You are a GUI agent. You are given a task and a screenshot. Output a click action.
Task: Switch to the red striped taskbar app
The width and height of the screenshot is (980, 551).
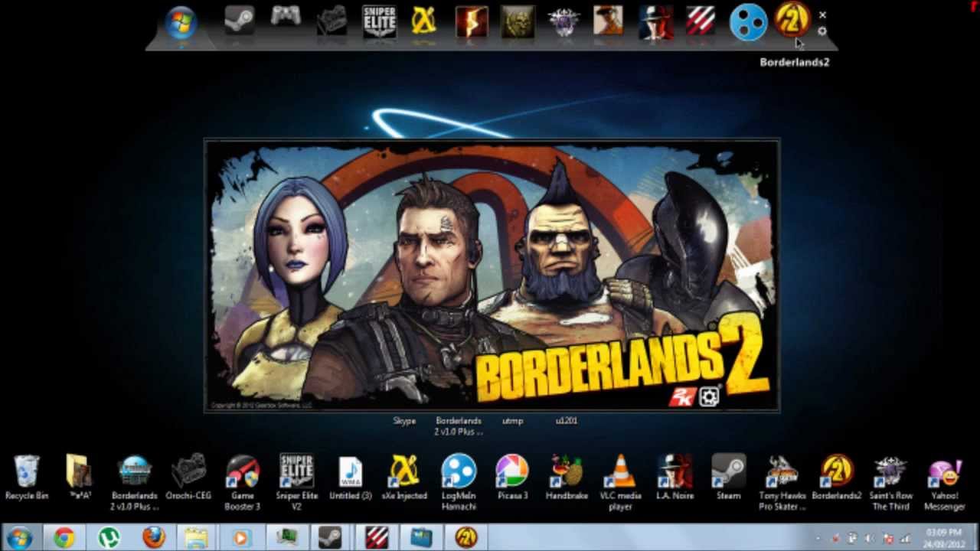coord(377,537)
